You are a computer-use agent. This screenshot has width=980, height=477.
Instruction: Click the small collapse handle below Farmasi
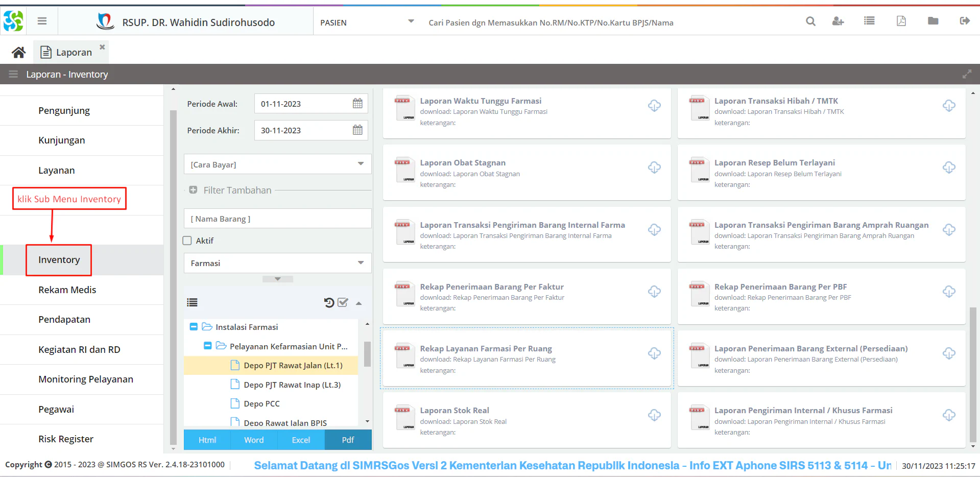[277, 279]
